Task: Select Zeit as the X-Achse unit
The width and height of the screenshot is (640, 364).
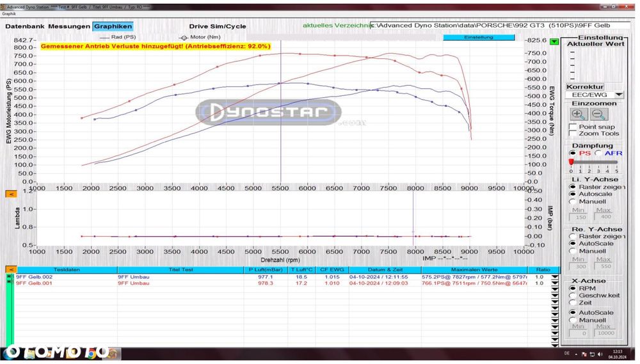Action: pyautogui.click(x=573, y=303)
